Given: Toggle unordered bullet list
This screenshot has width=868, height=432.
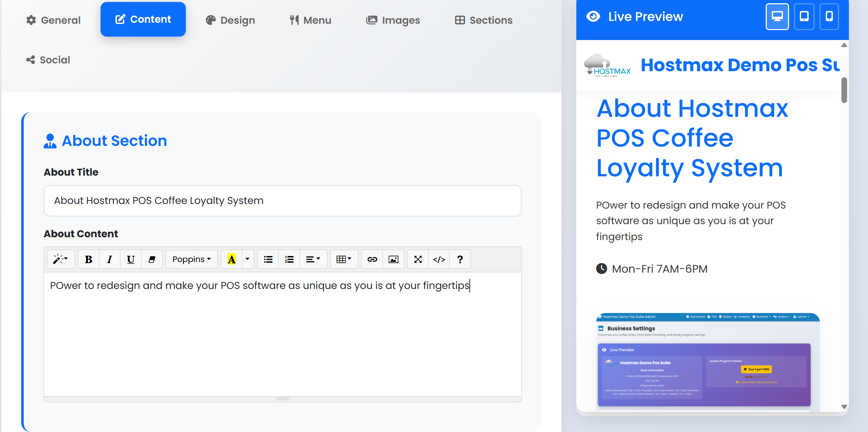Looking at the screenshot, I should tap(268, 260).
